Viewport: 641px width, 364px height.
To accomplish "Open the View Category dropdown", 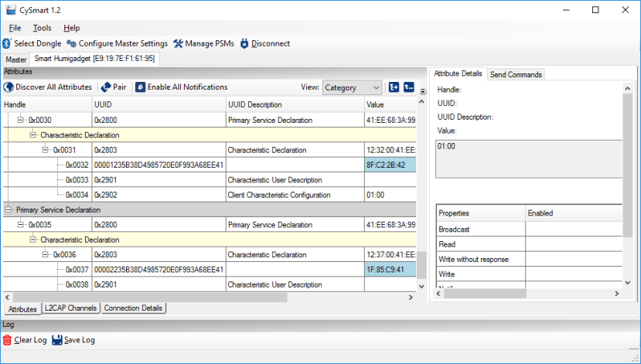I will coord(352,87).
